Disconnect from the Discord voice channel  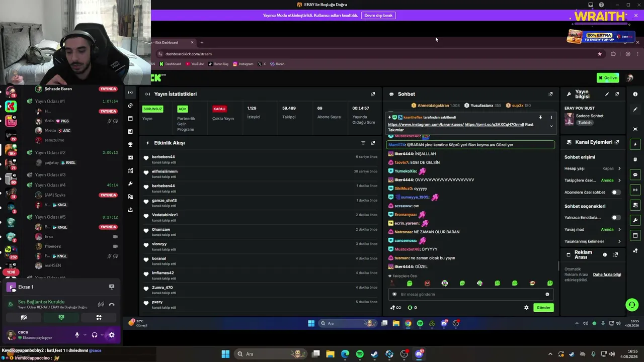112,304
